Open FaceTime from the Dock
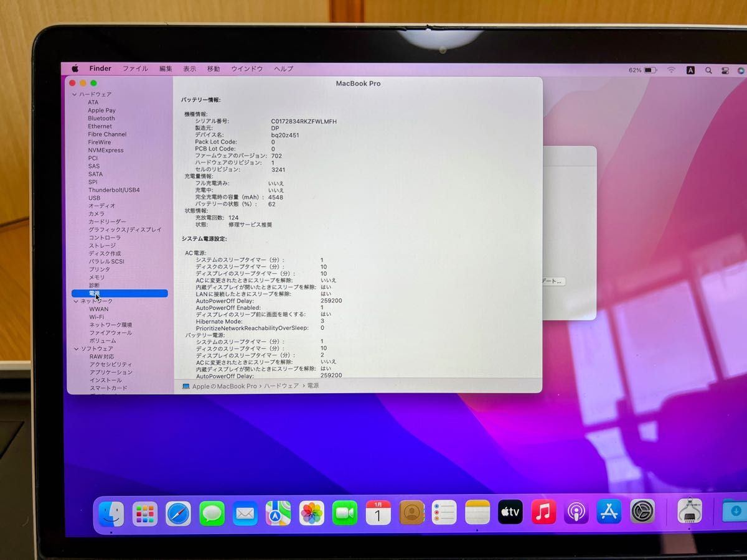The height and width of the screenshot is (560, 747). 345,513
